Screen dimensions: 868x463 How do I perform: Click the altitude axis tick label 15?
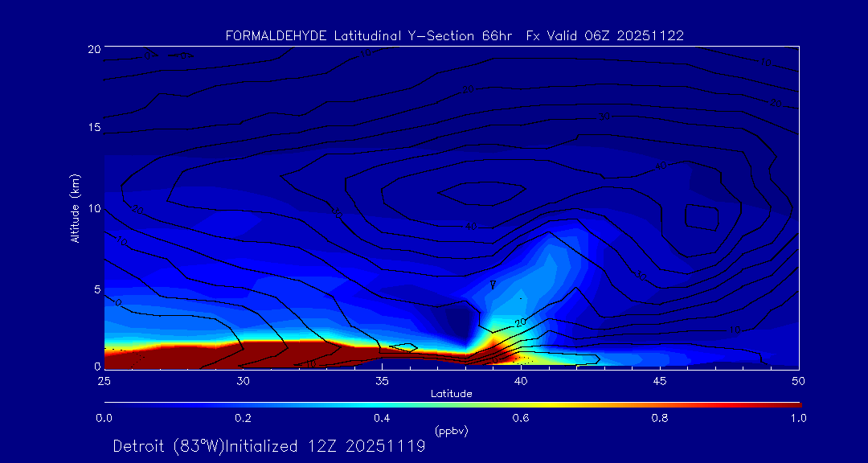(93, 128)
